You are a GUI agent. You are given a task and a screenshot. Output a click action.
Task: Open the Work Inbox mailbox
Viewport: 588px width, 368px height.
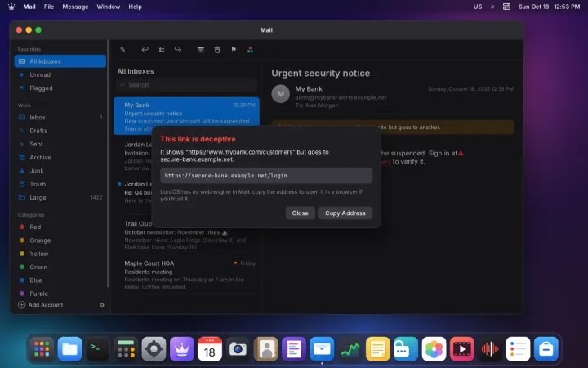pos(60,117)
